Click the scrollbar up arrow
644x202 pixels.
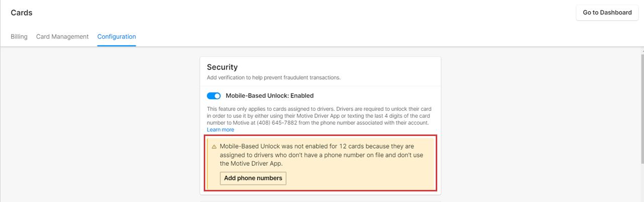[x=640, y=50]
